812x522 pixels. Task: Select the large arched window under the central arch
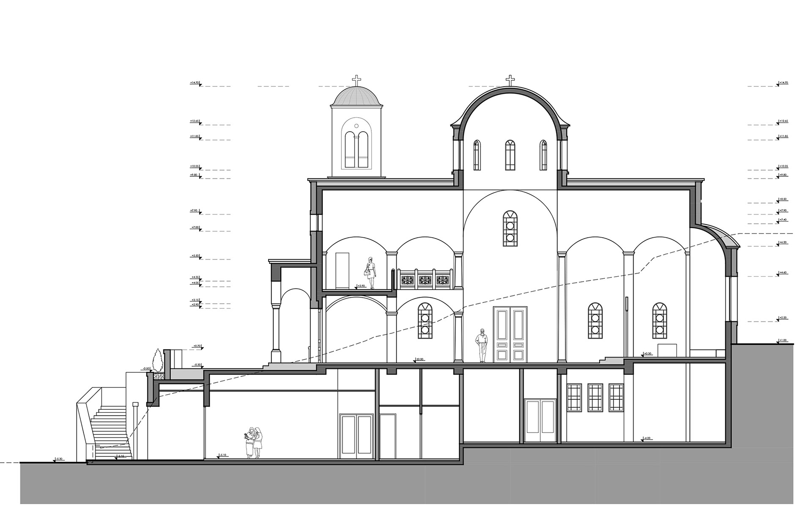(510, 228)
